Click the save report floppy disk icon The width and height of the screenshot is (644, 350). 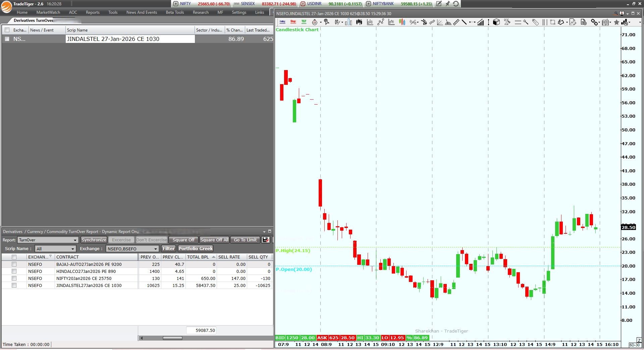[x=266, y=240]
